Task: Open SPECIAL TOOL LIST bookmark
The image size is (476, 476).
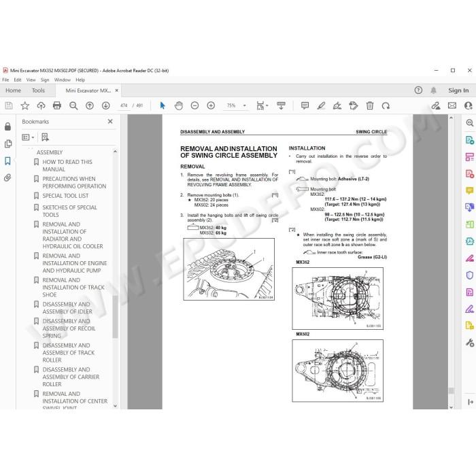Action: [x=65, y=196]
